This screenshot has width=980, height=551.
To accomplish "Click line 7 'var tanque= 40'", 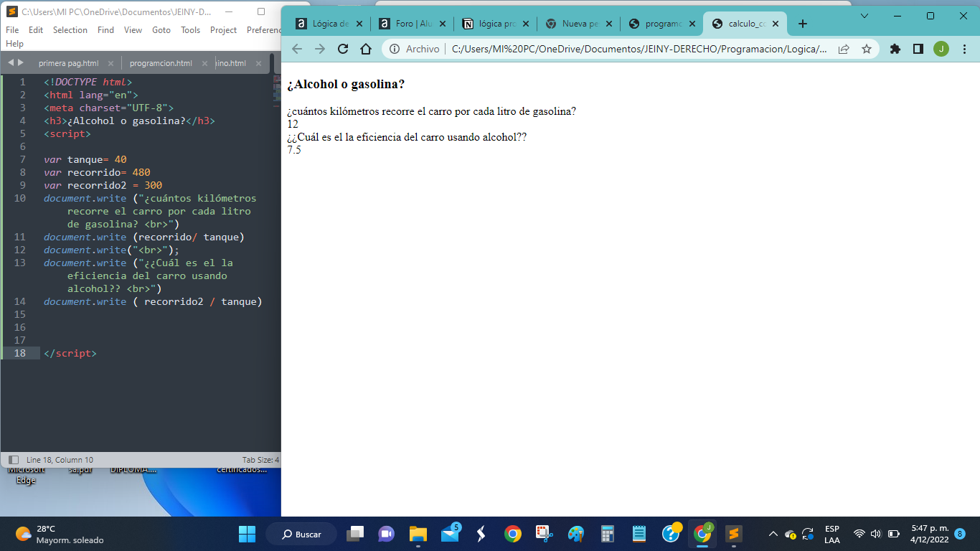I will coord(85,159).
